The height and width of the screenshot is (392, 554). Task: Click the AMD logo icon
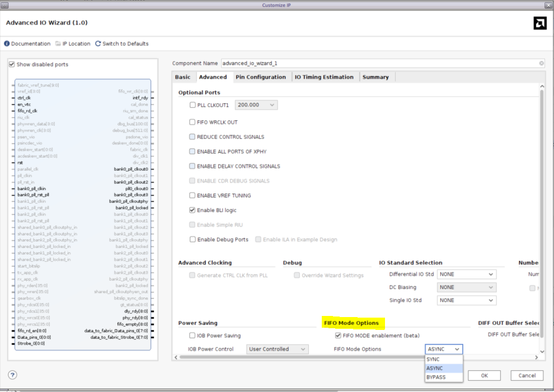pyautogui.click(x=539, y=23)
